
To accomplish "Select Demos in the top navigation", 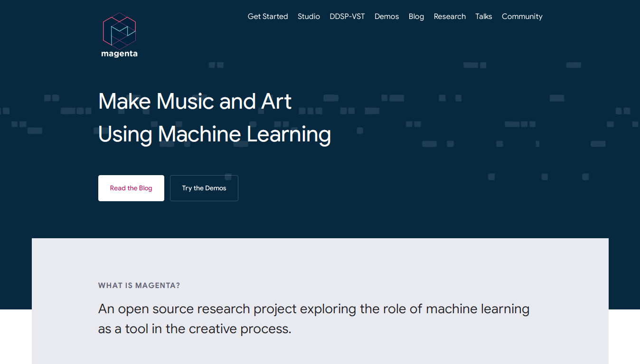I will point(386,17).
